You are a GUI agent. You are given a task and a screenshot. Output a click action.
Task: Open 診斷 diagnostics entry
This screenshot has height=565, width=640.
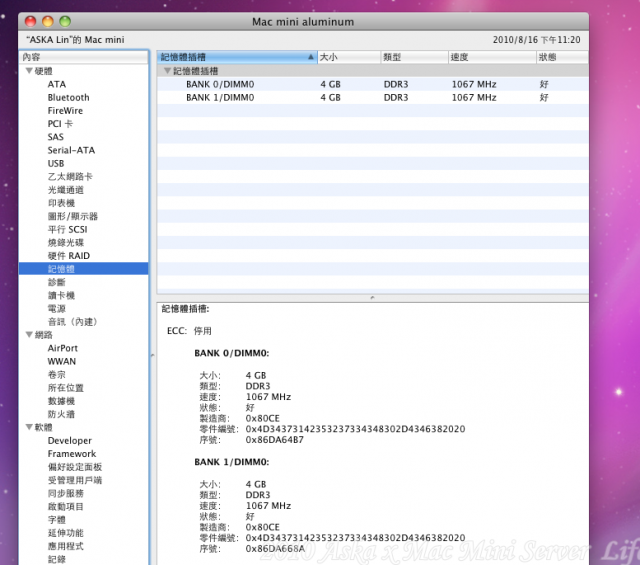click(x=56, y=282)
